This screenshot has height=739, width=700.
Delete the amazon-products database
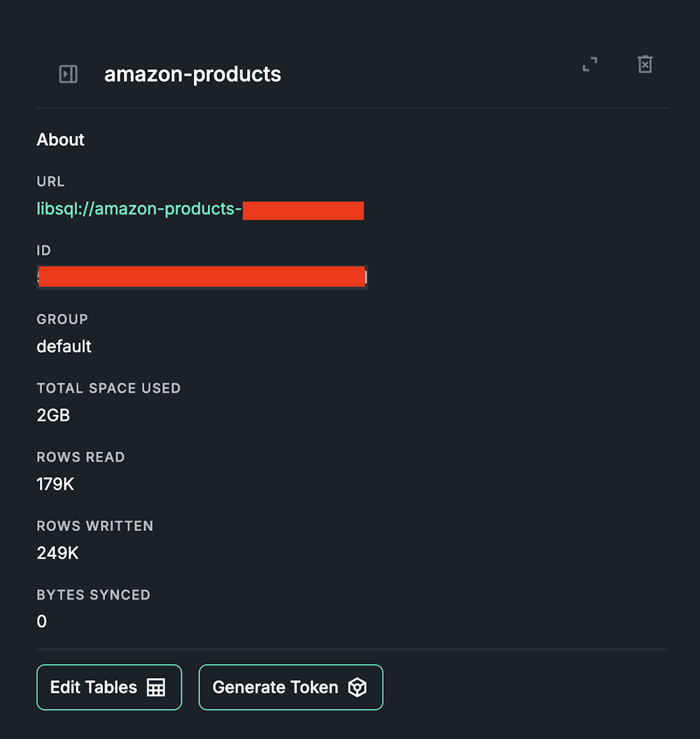pos(645,64)
